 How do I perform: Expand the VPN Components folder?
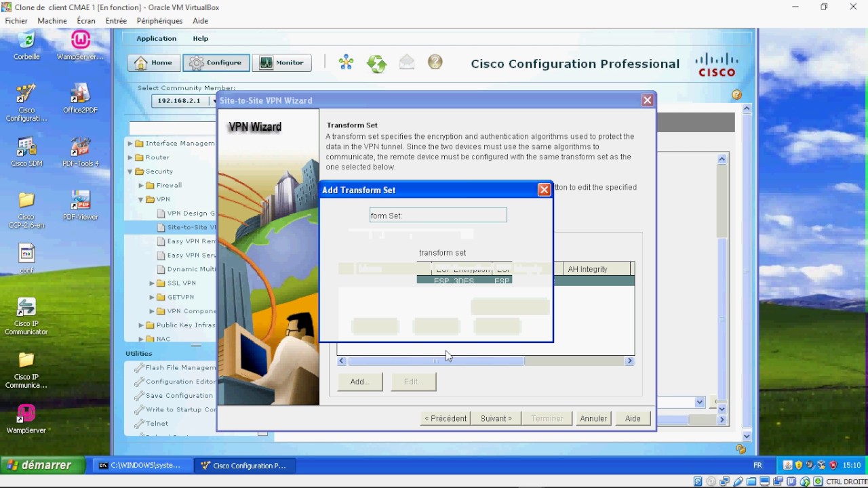click(153, 311)
